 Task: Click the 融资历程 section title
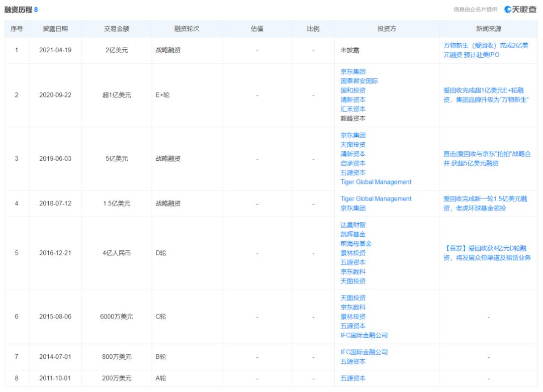point(18,9)
